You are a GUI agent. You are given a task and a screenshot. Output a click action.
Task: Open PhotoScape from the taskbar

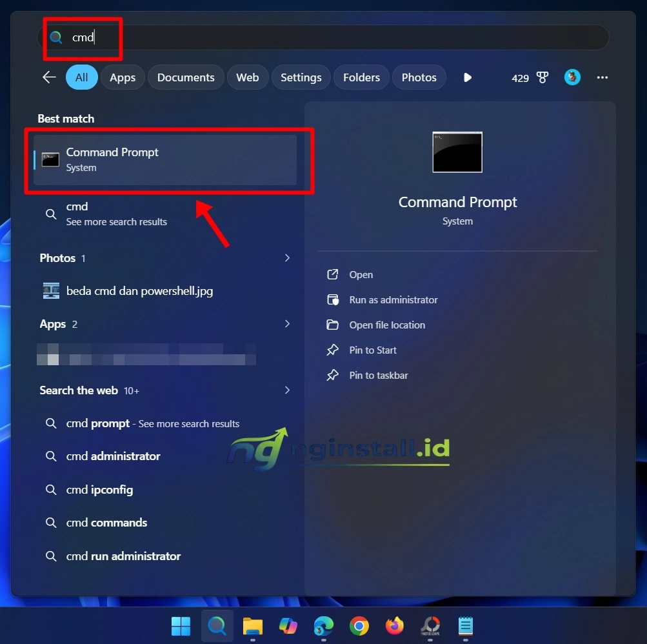click(x=430, y=626)
